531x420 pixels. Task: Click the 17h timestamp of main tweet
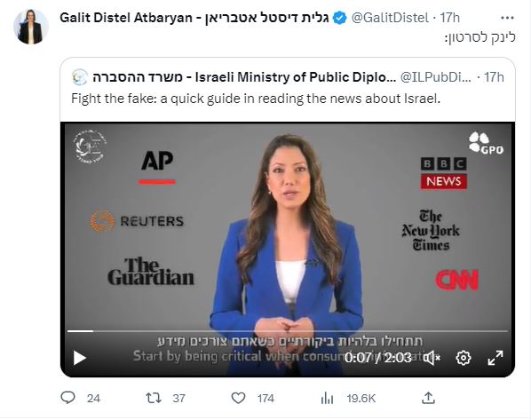[x=449, y=18]
